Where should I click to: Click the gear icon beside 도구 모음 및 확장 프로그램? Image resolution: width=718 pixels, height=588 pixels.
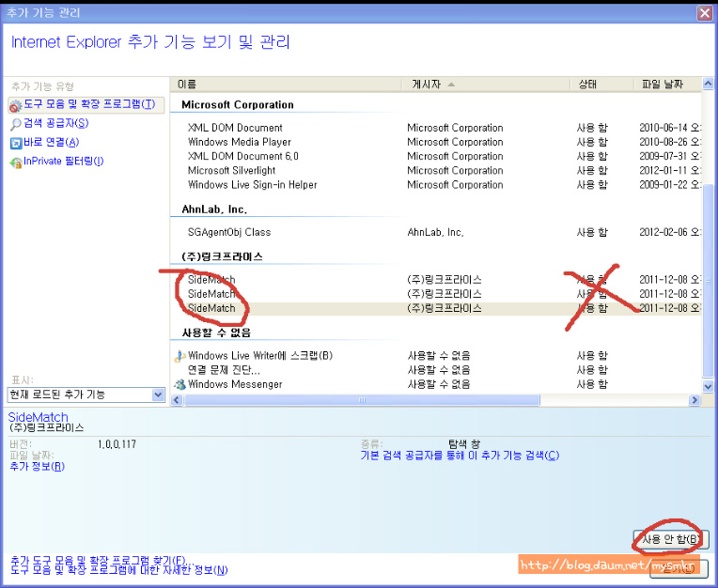[x=16, y=106]
